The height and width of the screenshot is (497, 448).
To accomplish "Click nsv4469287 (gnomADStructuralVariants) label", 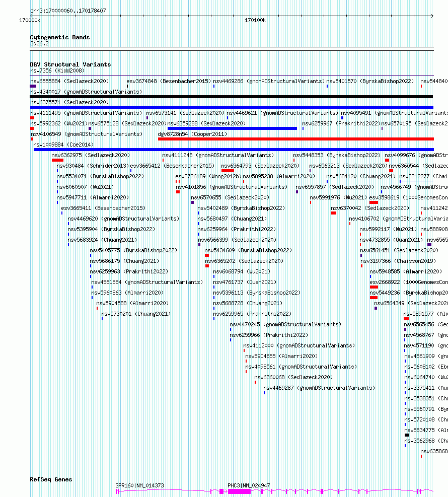I will pos(319,388).
